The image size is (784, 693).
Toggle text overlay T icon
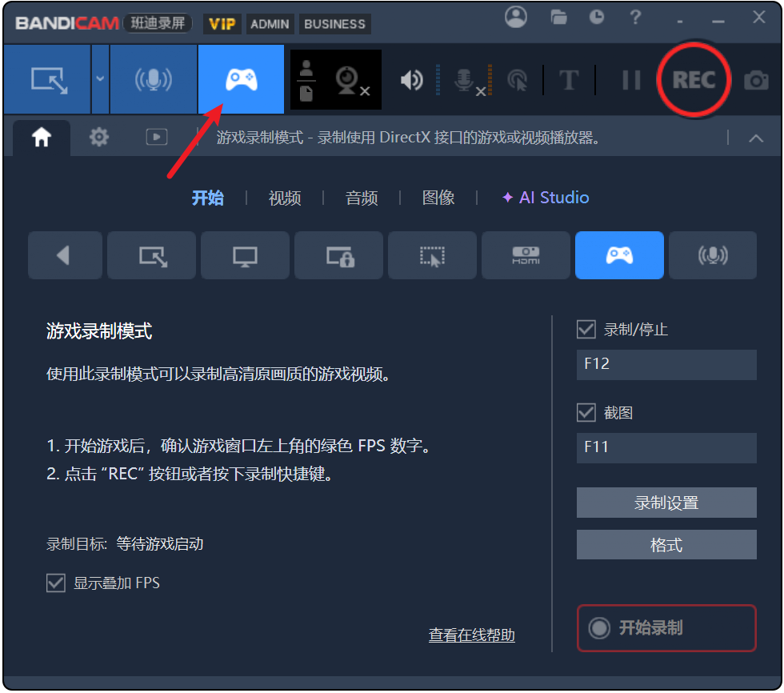pyautogui.click(x=569, y=80)
